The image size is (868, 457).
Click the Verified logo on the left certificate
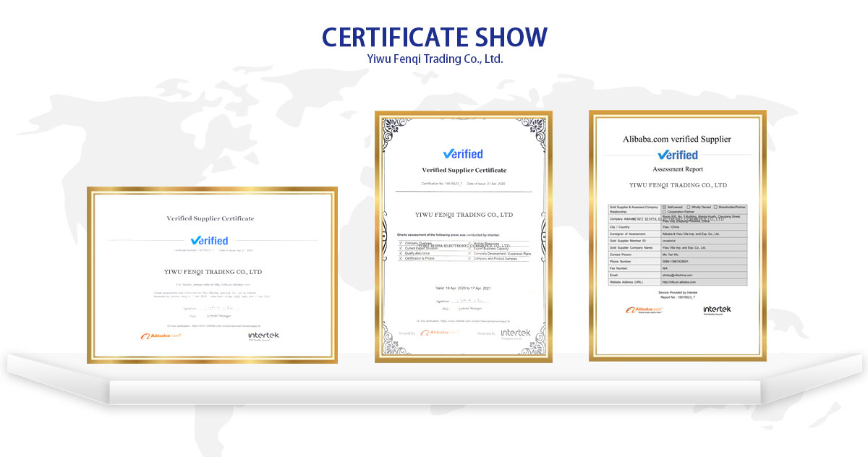pos(209,241)
